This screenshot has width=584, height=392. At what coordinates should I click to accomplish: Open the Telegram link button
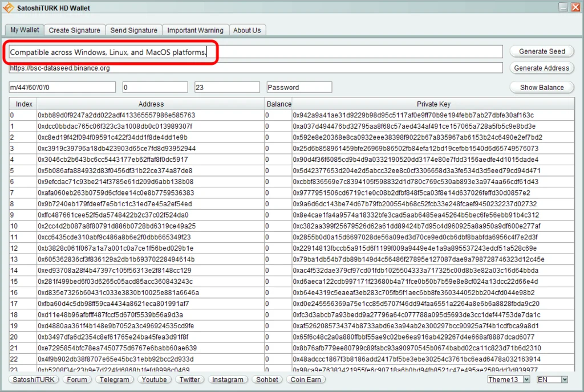coord(114,379)
